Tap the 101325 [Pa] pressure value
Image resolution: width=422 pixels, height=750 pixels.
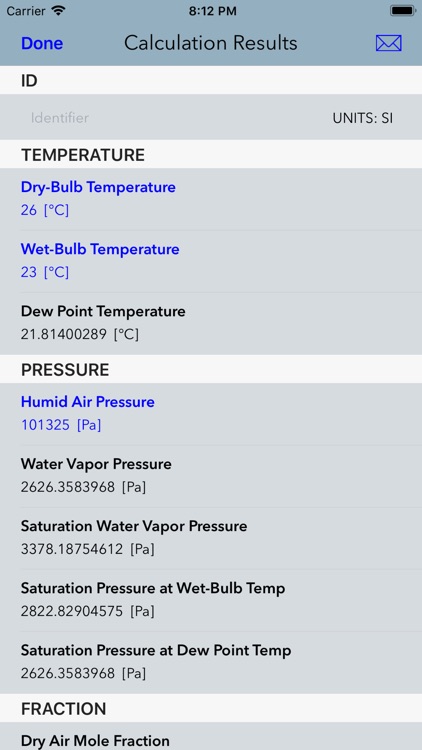coord(61,425)
